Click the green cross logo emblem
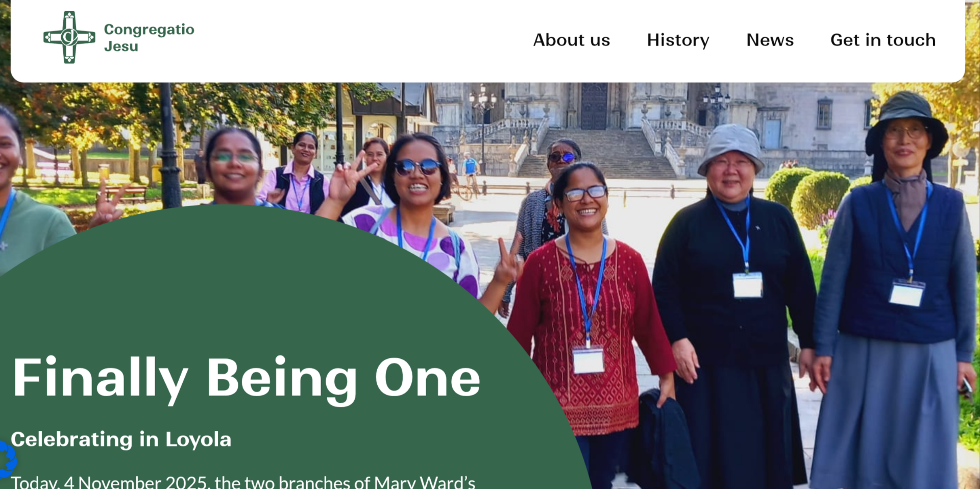 tap(69, 37)
